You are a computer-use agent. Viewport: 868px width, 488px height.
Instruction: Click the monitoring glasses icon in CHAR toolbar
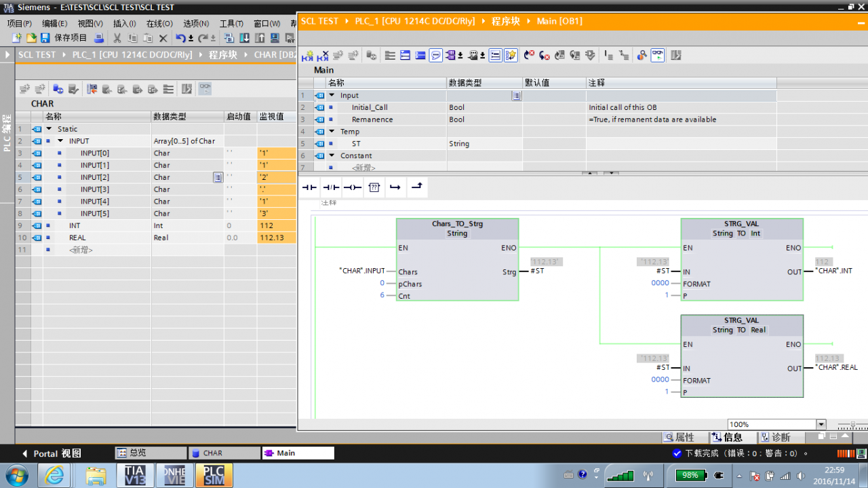pos(205,89)
